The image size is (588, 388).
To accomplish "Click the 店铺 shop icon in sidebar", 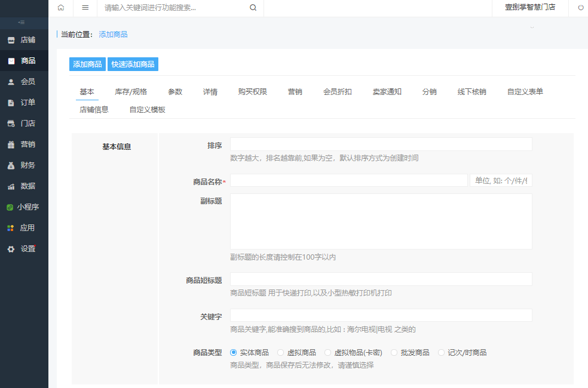I will [11, 40].
